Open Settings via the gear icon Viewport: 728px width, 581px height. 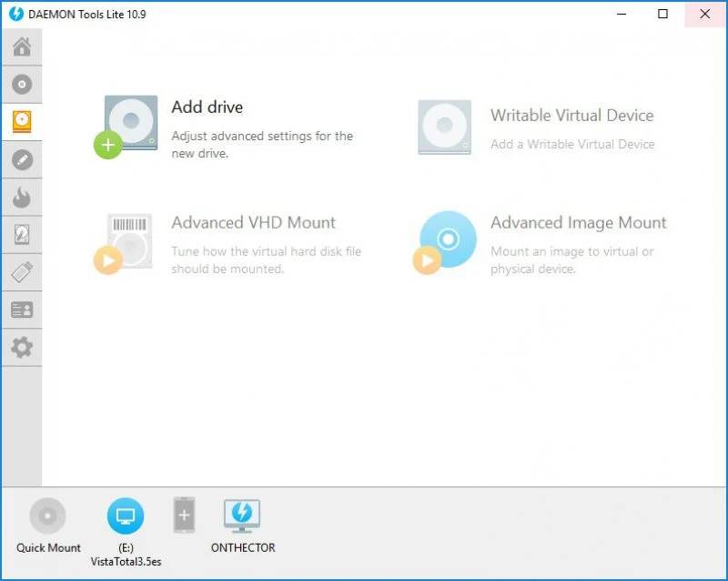[21, 347]
